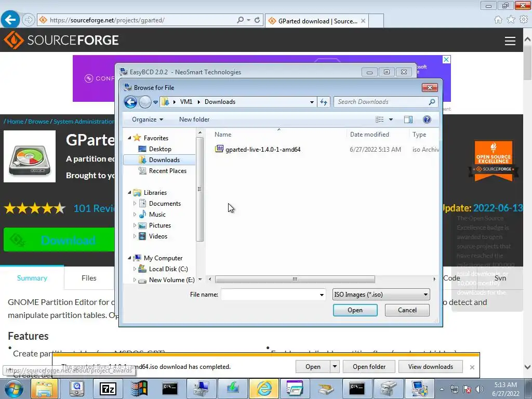Click the back arrow in Browse for File dialog
The width and height of the screenshot is (532, 399).
(130, 102)
